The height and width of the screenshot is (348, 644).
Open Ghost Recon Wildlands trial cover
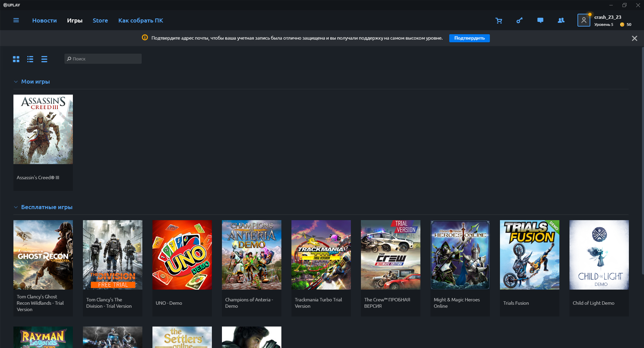pyautogui.click(x=43, y=255)
